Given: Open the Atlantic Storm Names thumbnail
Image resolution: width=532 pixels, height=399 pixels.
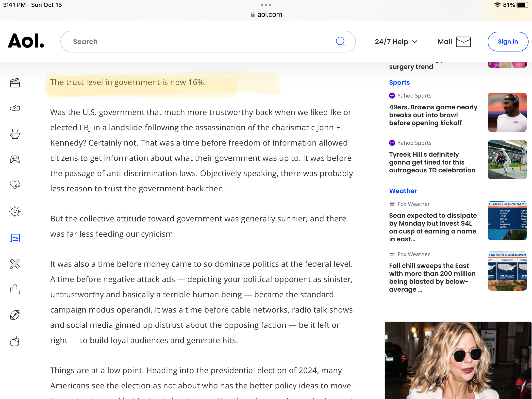Looking at the screenshot, I should click(507, 221).
